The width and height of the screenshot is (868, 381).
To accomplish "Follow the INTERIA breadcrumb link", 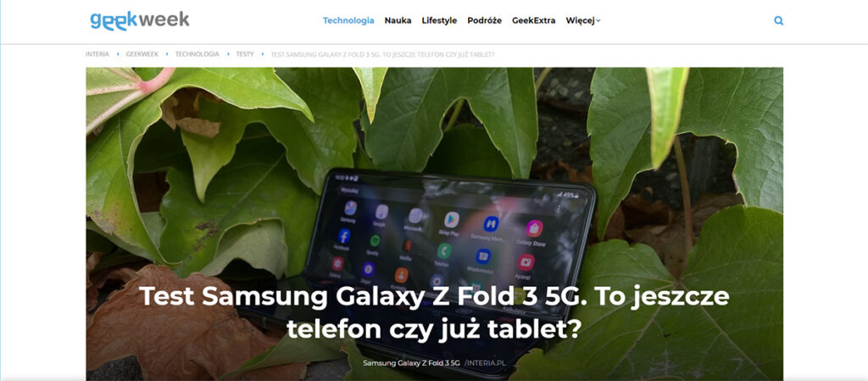I will (97, 54).
